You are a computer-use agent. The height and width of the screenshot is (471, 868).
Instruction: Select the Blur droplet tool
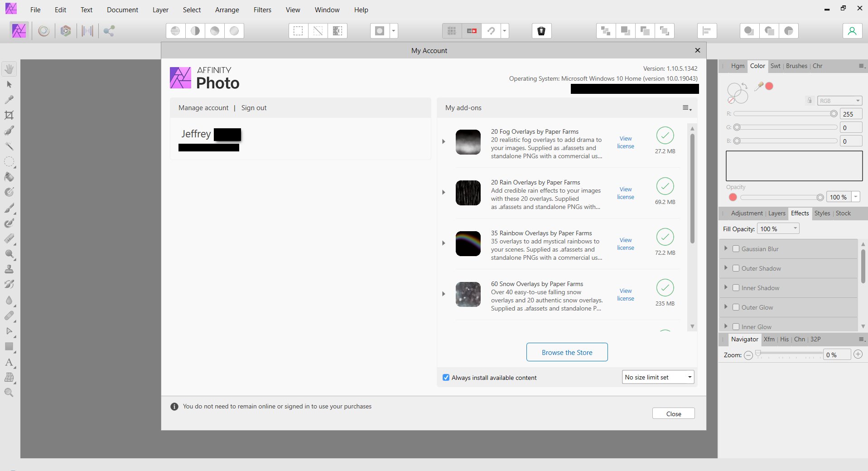pos(9,301)
